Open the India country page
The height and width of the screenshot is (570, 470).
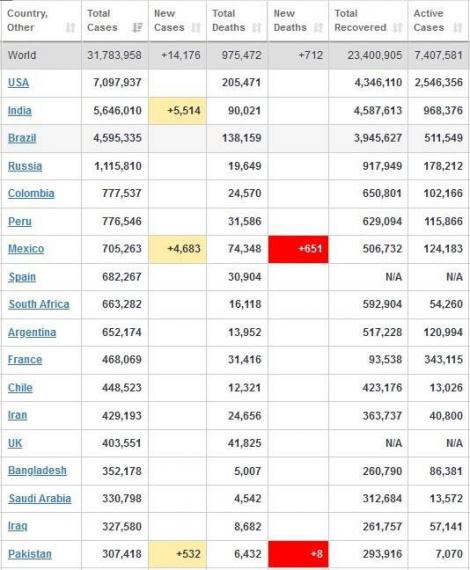tap(20, 111)
